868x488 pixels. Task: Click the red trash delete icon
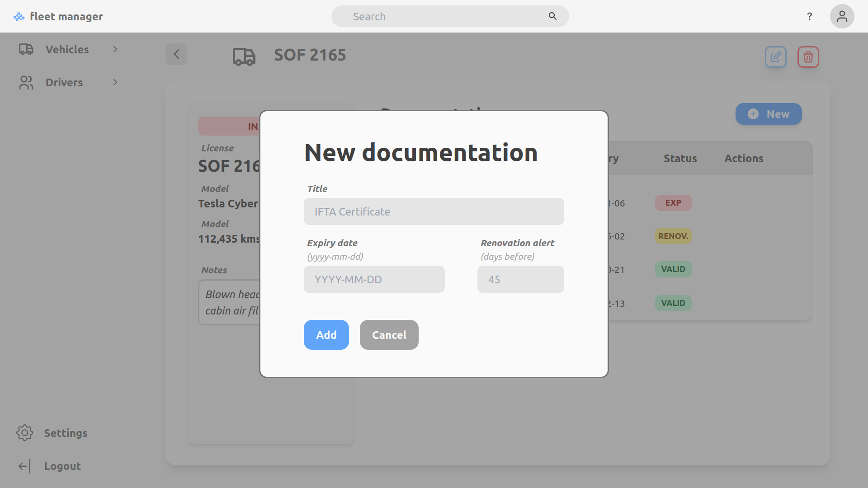tap(808, 57)
